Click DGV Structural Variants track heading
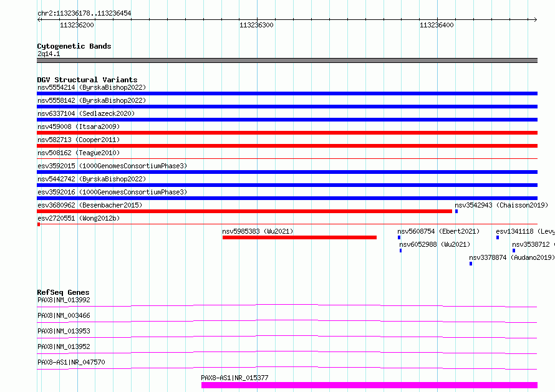The image size is (555, 392). point(87,80)
